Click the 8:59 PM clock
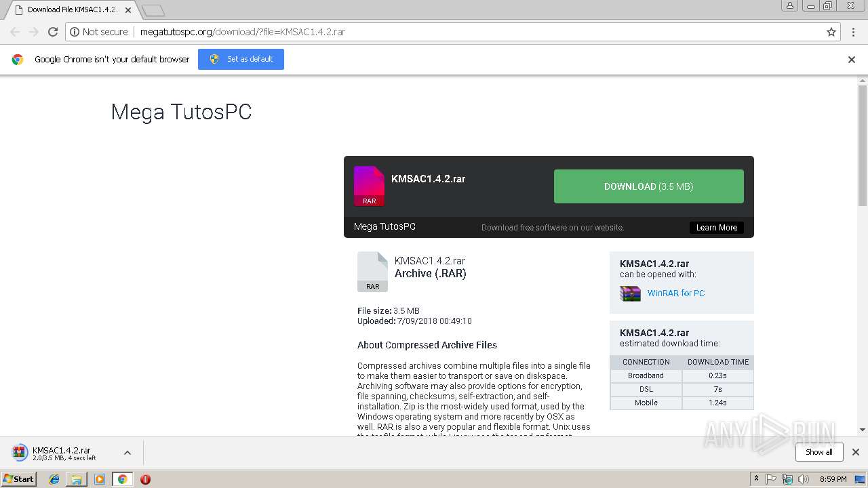 click(833, 479)
